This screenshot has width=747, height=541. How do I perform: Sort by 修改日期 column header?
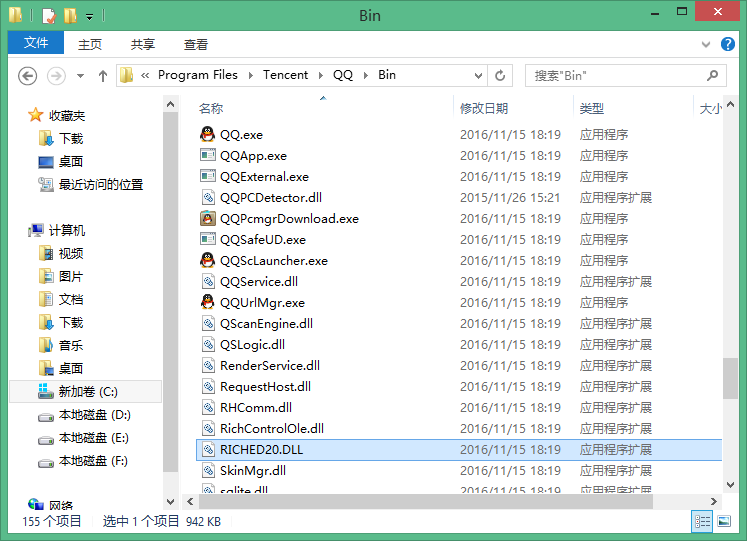[513, 109]
